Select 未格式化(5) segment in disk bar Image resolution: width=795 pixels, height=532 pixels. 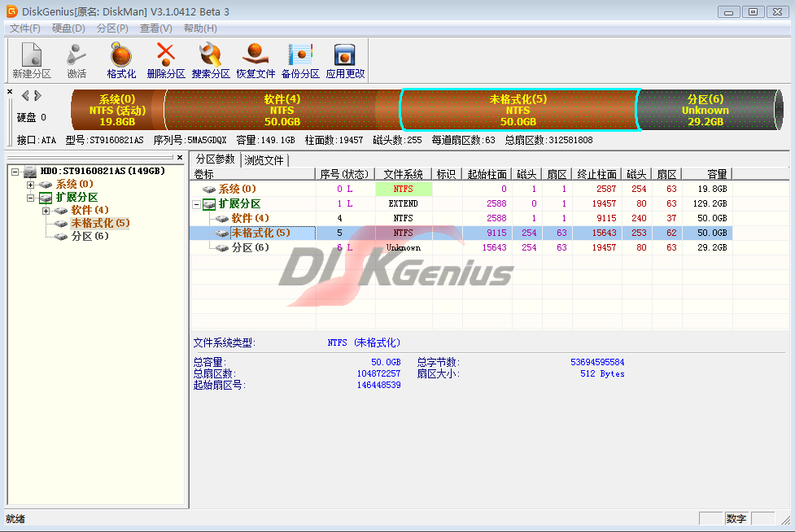coord(518,110)
